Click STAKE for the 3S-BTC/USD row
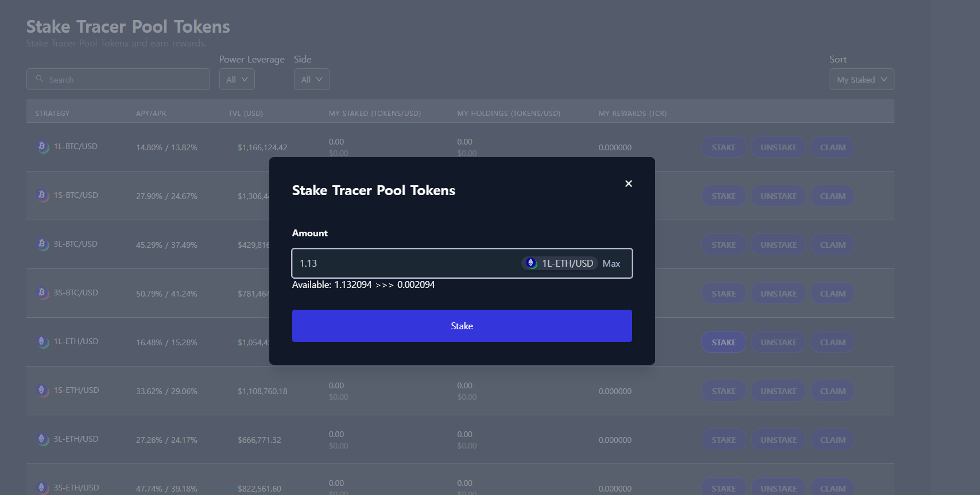Viewport: 980px width, 495px height. click(x=724, y=294)
